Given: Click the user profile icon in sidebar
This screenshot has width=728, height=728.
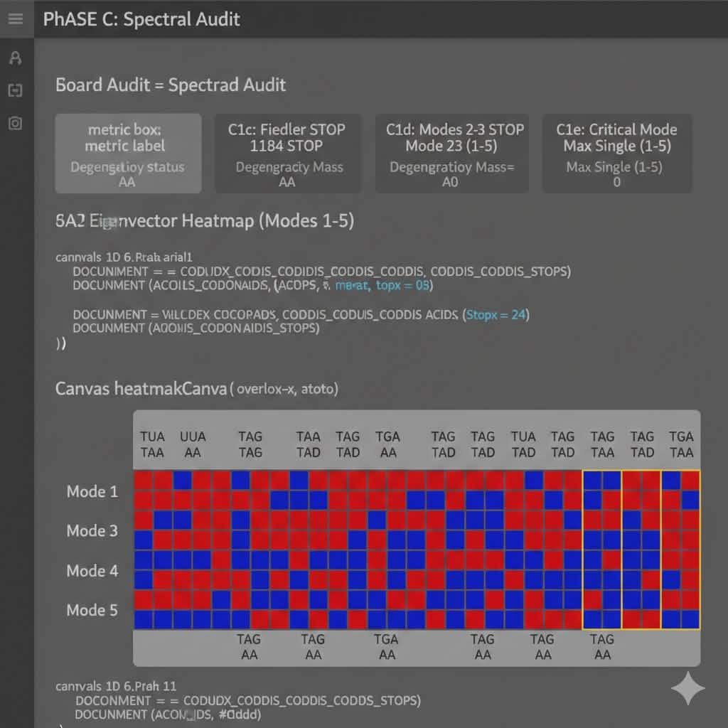Looking at the screenshot, I should click(x=15, y=58).
